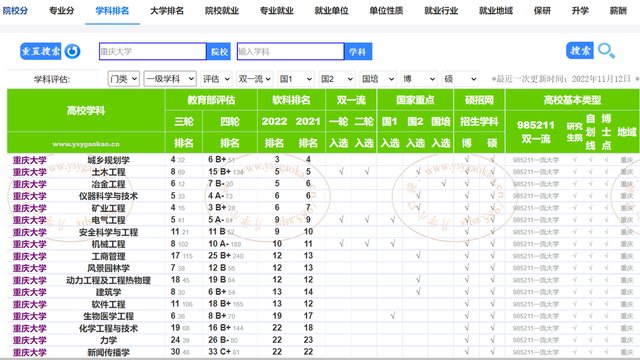This screenshot has height=360, width=640.
Task: Click the 国家重点 column header
Action: (415, 100)
